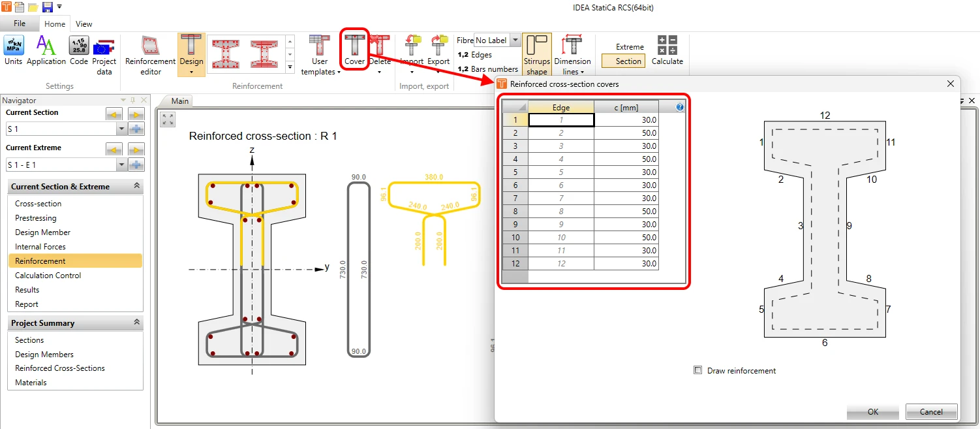Go to next Current Section

[136, 115]
